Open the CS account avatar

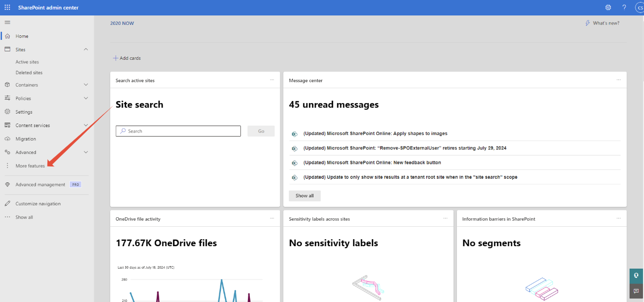pyautogui.click(x=640, y=7)
